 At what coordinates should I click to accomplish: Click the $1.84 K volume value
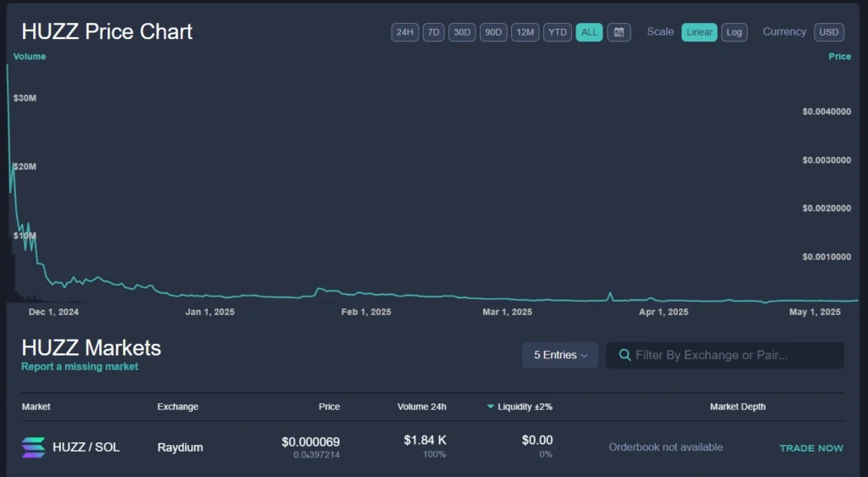(x=425, y=440)
